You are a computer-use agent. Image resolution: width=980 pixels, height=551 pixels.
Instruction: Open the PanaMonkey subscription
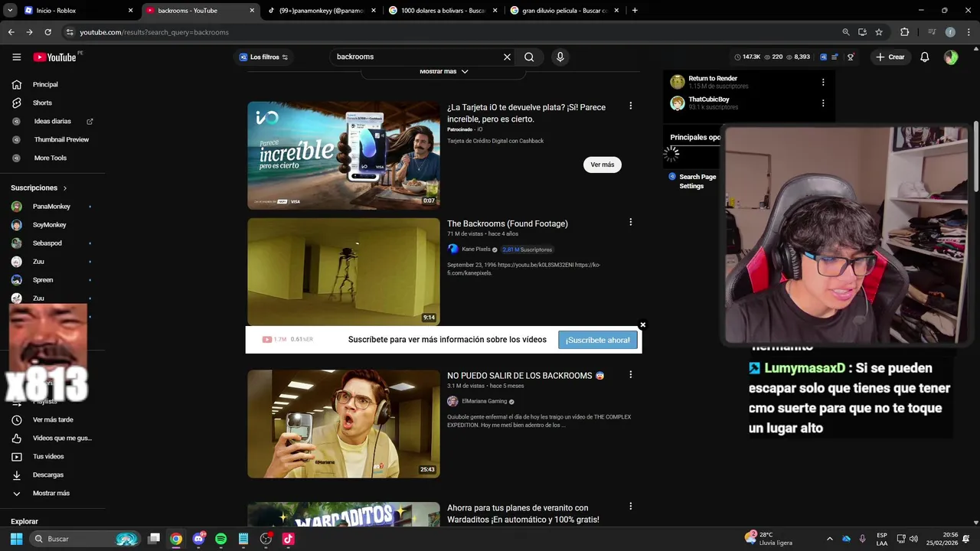pyautogui.click(x=52, y=206)
